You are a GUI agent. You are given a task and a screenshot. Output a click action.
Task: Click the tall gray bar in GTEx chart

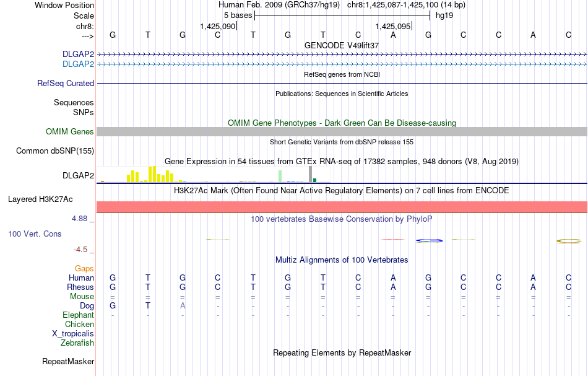pyautogui.click(x=310, y=174)
